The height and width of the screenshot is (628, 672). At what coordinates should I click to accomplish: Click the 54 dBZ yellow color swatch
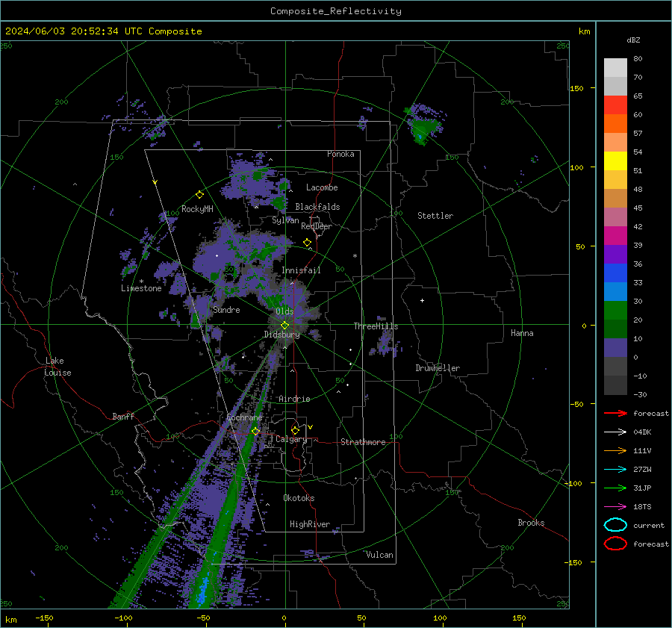tap(615, 161)
